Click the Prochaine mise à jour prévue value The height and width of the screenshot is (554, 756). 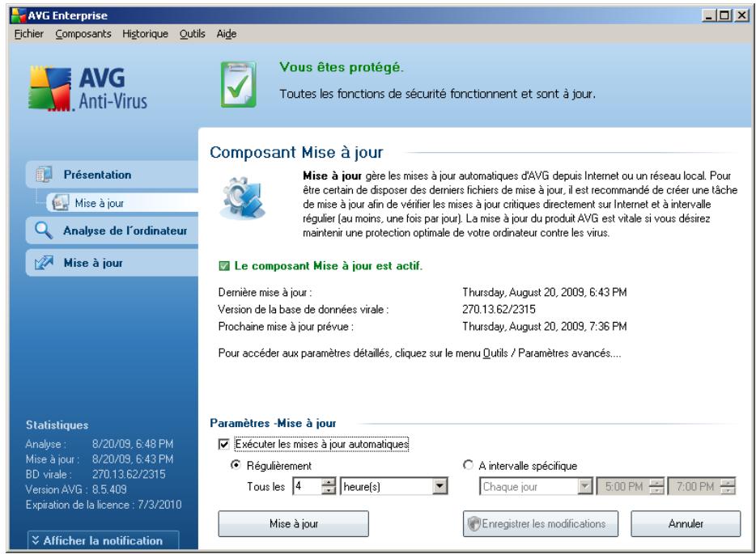coord(545,327)
